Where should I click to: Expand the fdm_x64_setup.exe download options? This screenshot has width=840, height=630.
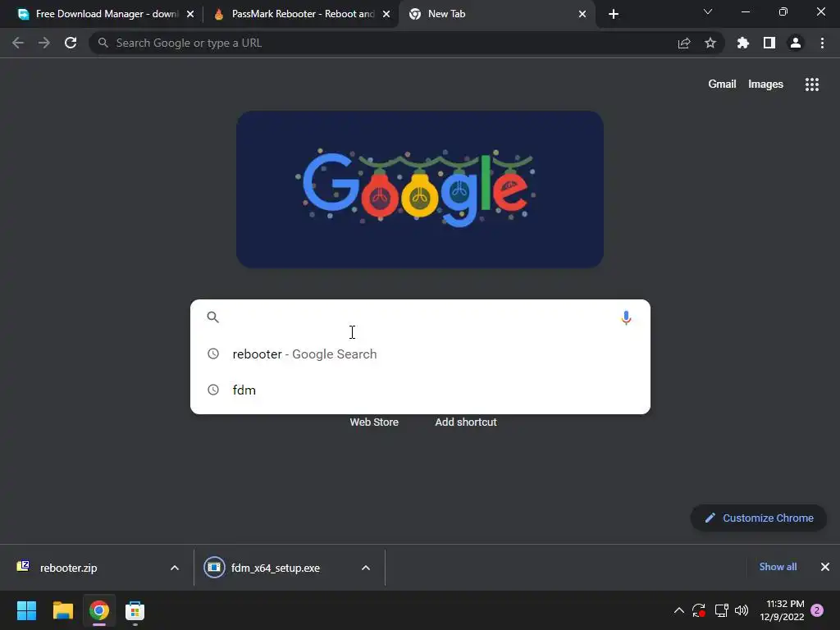click(366, 568)
